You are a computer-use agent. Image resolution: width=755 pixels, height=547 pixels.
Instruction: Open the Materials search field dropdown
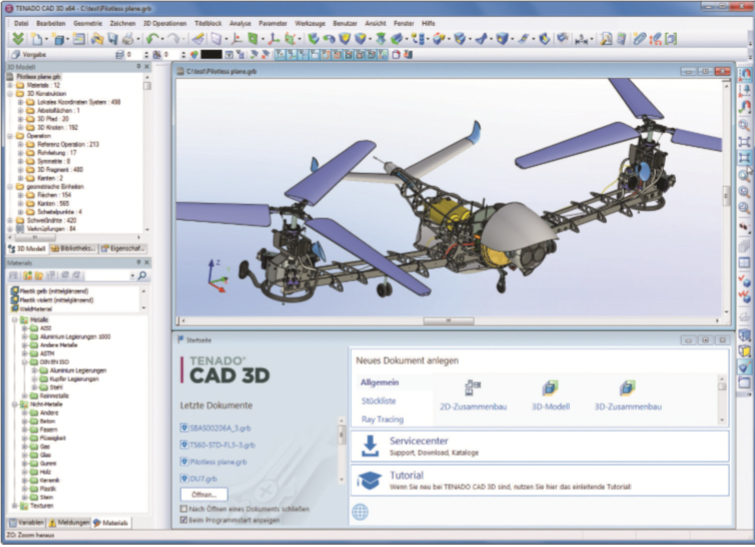132,275
